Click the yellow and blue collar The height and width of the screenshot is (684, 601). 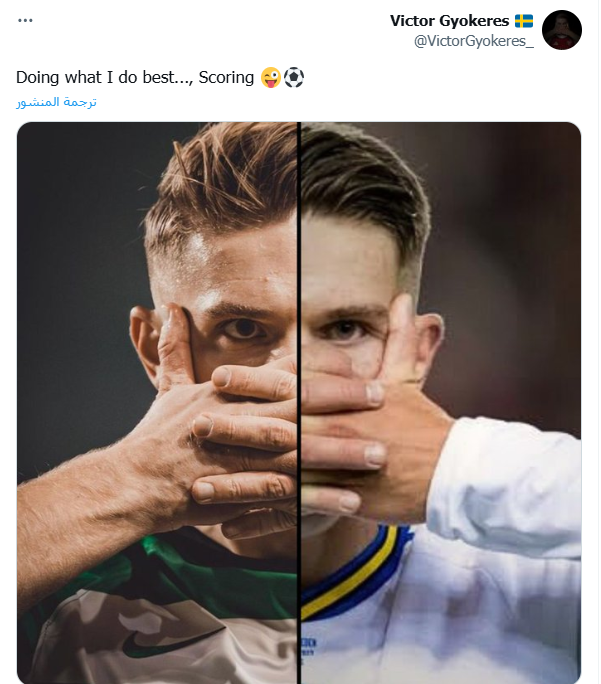coord(350,575)
